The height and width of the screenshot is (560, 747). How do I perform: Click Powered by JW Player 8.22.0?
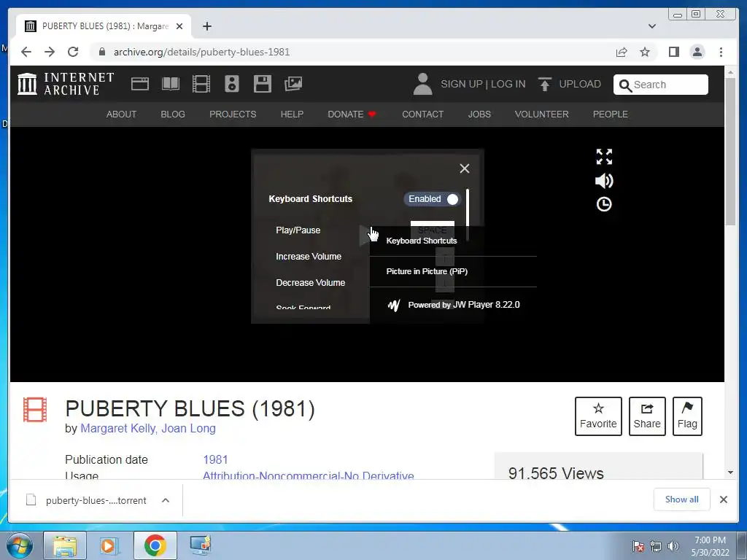point(454,305)
